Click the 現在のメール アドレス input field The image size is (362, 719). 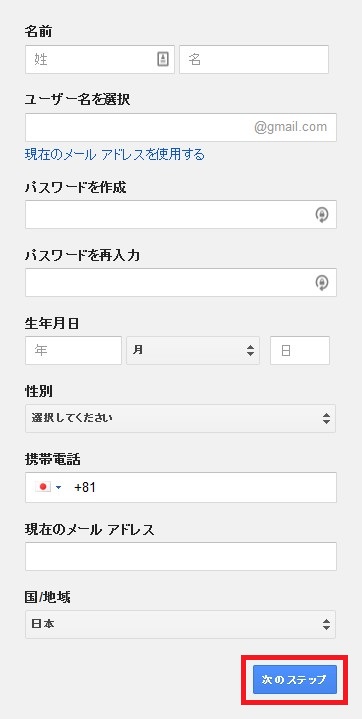(181, 556)
